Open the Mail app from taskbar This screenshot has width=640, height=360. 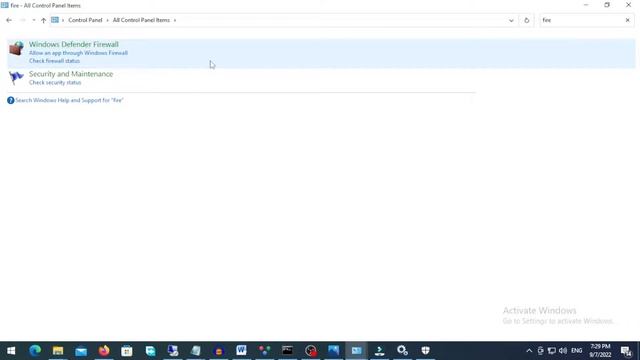click(81, 351)
